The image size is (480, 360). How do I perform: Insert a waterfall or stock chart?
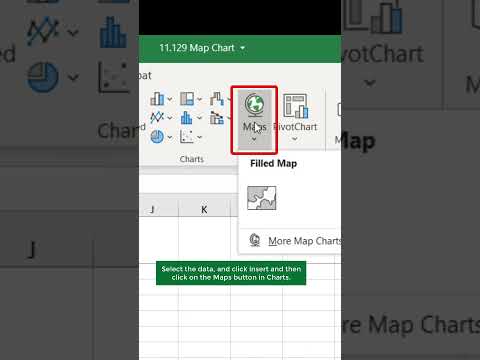217,99
